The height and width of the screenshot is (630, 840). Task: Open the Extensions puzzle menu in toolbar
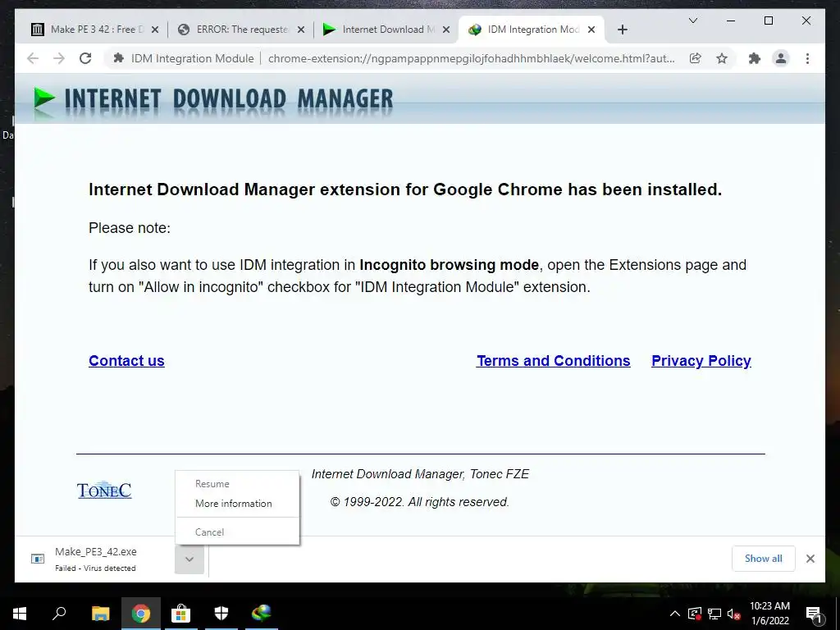[x=755, y=58]
